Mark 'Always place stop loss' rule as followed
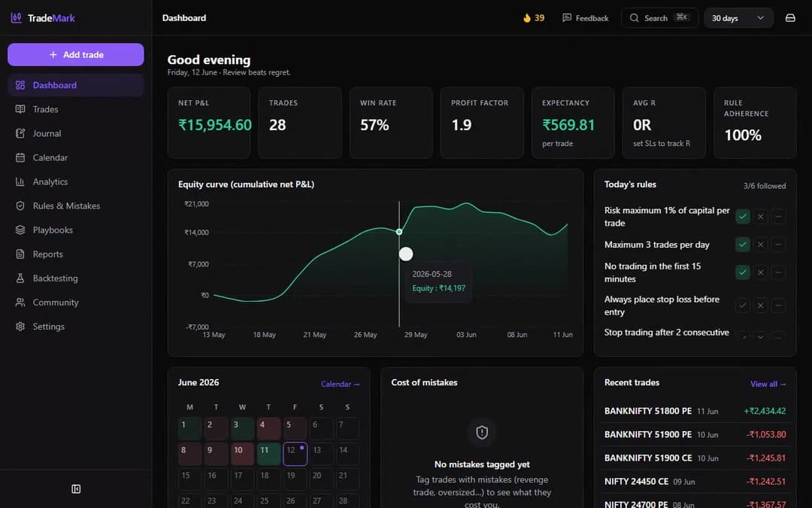This screenshot has height=508, width=812. point(743,306)
